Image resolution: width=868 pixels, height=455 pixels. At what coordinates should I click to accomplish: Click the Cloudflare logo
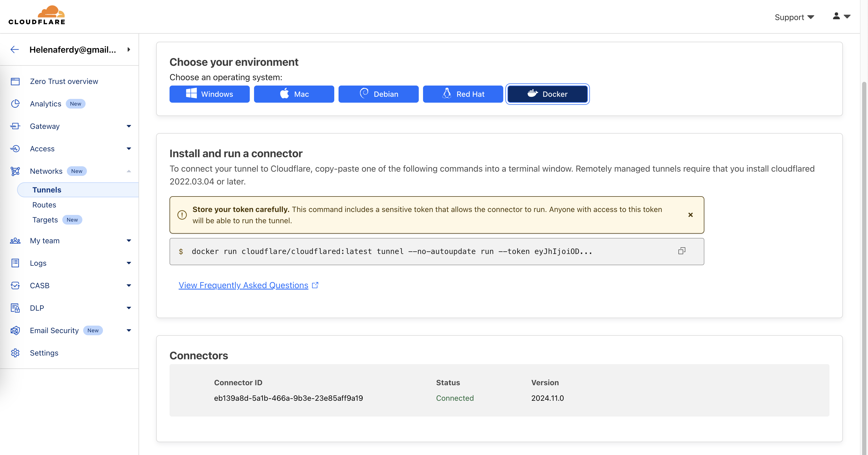37,16
